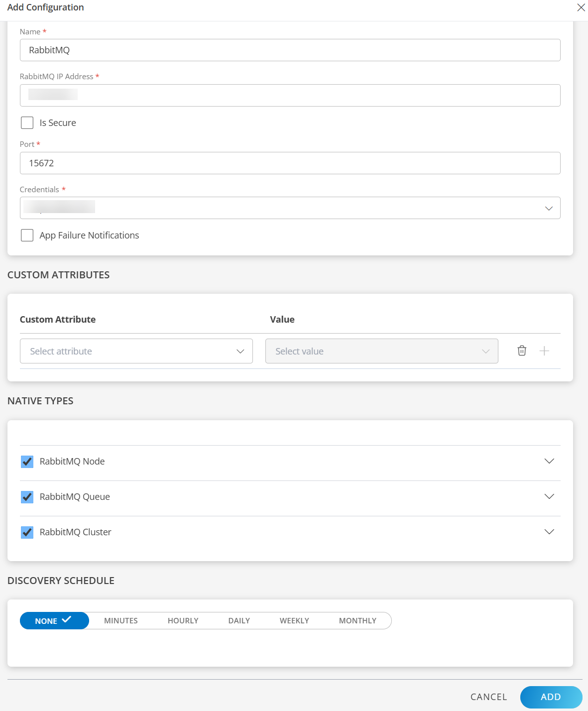Switch schedule to HOURLY
Image resolution: width=588 pixels, height=711 pixels.
coord(183,621)
